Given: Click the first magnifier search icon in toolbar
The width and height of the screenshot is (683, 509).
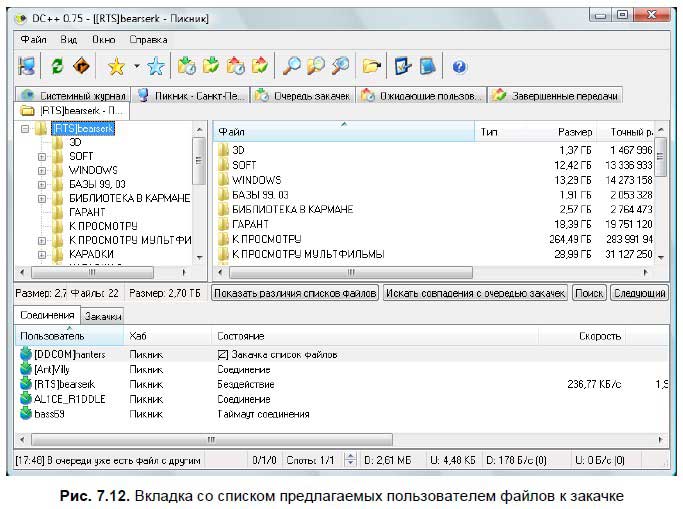Looking at the screenshot, I should click(292, 66).
